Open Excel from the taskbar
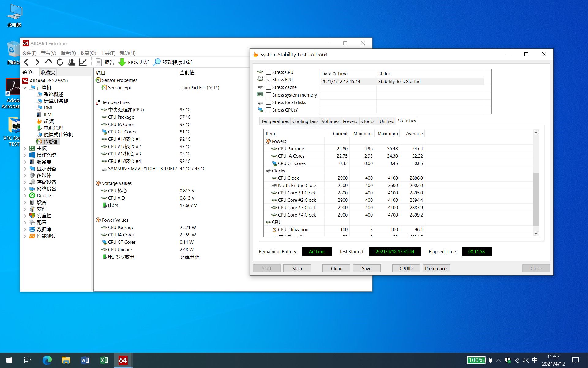This screenshot has width=588, height=368. (x=104, y=360)
